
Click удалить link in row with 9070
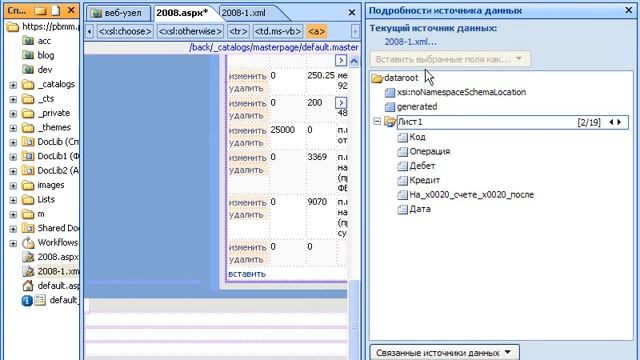click(x=246, y=215)
